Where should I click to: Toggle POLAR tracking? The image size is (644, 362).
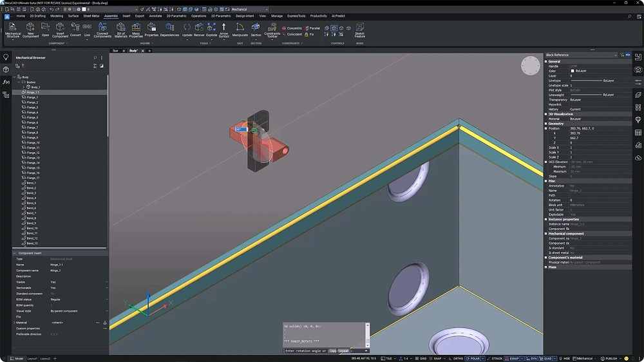tap(475, 359)
